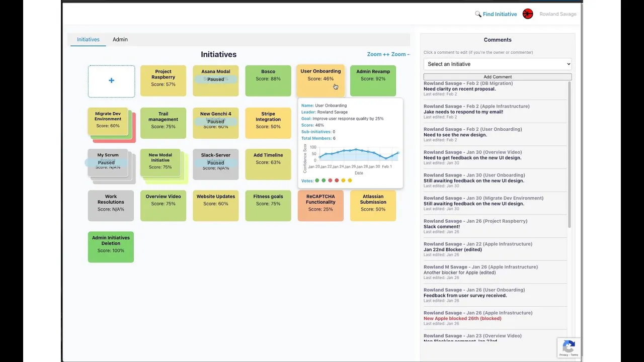The height and width of the screenshot is (362, 644).
Task: Open the Website Updates card
Action: pyautogui.click(x=215, y=205)
